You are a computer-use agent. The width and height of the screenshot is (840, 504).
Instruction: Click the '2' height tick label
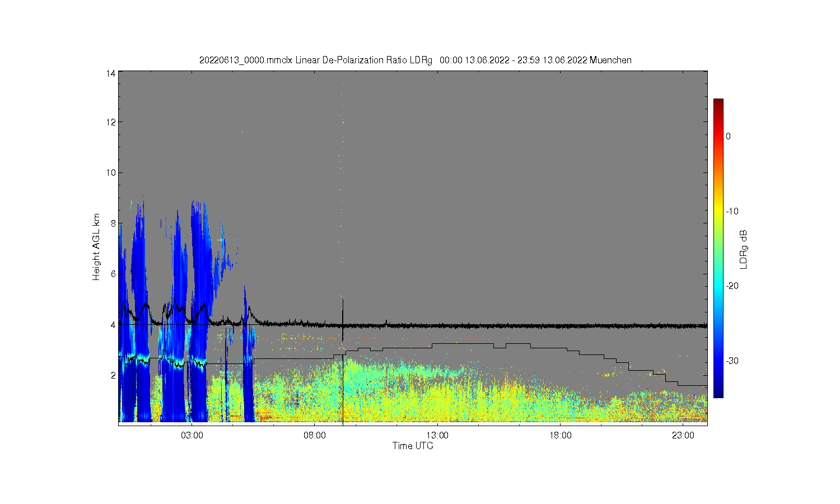(113, 375)
